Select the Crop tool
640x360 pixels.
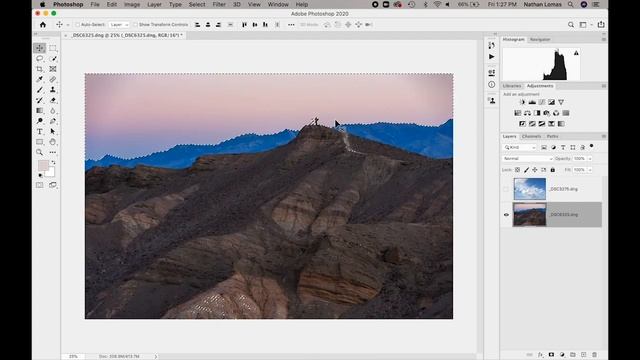40,69
